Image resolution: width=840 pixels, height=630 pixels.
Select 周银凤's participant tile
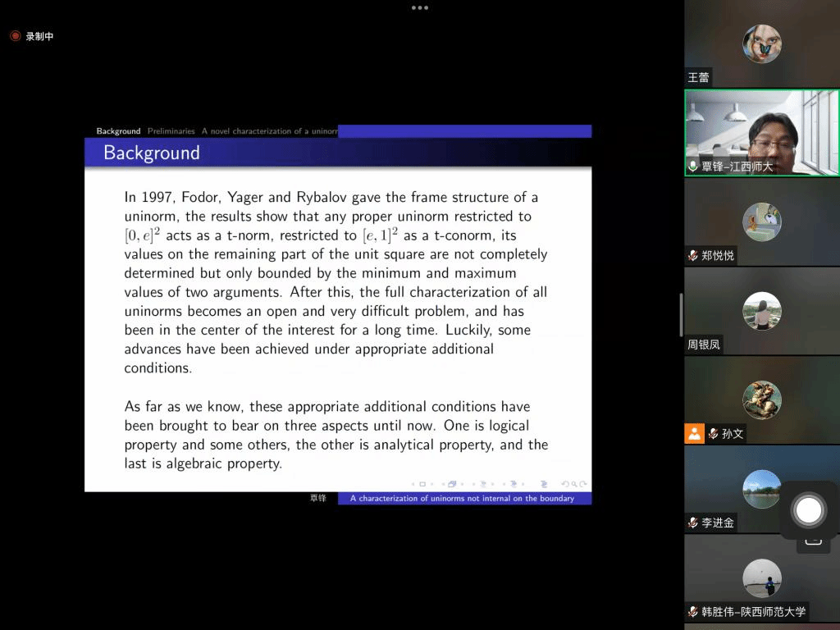click(x=762, y=312)
